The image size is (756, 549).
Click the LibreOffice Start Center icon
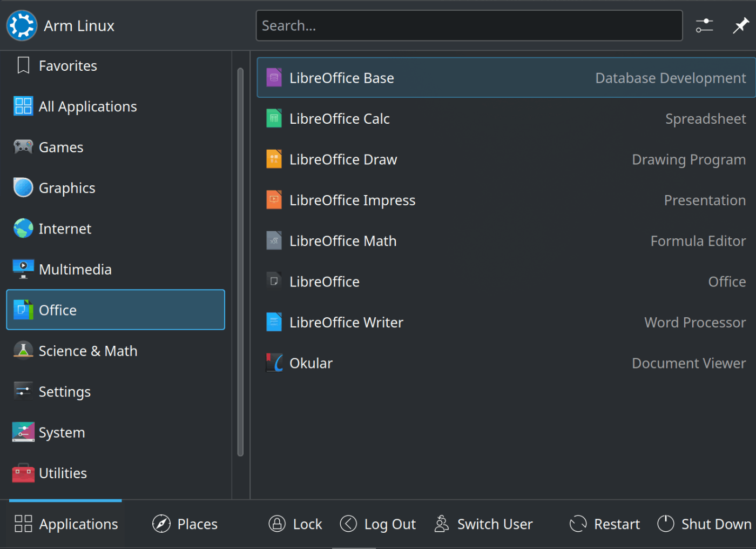point(274,282)
